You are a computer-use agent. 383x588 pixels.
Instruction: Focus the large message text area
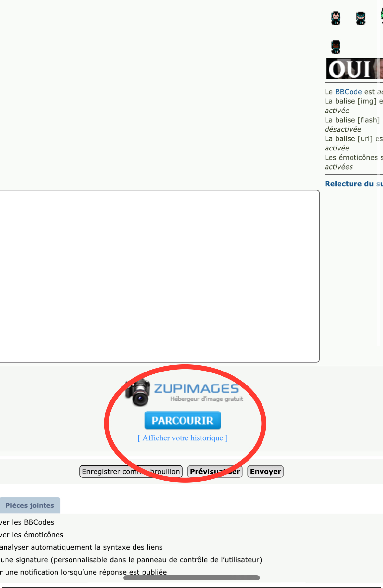point(159,276)
